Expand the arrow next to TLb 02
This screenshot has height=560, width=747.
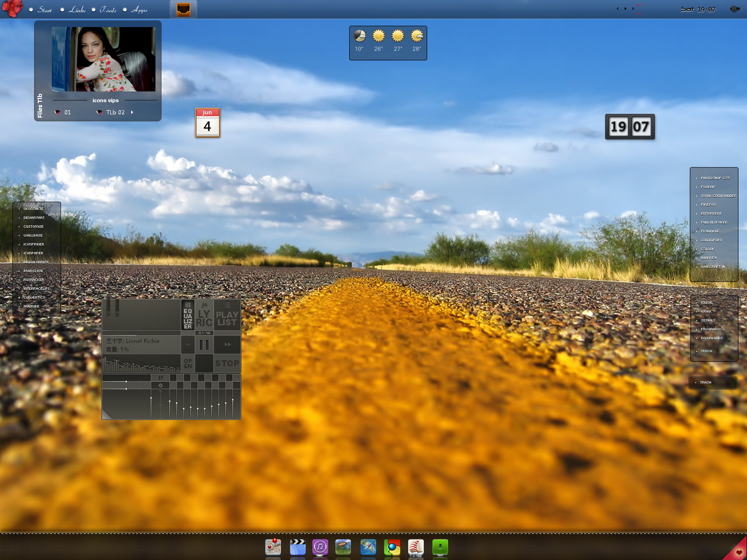[132, 112]
